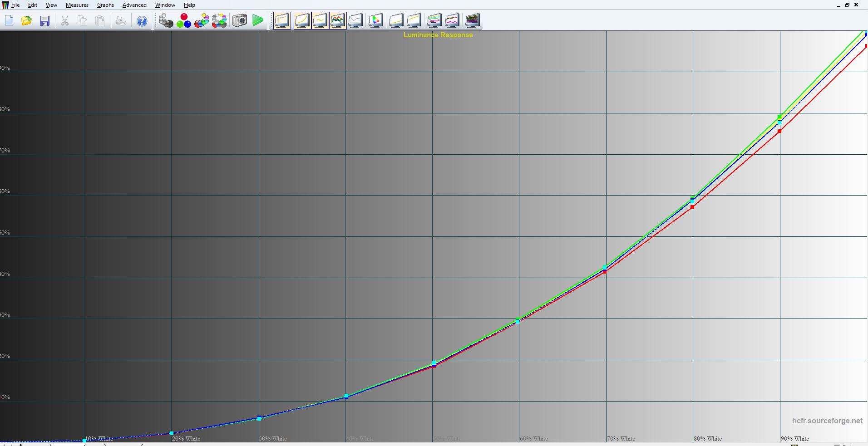Click the hcfr.sourceforge.net watermark link
Image resolution: width=868 pixels, height=446 pixels.
(x=827, y=421)
